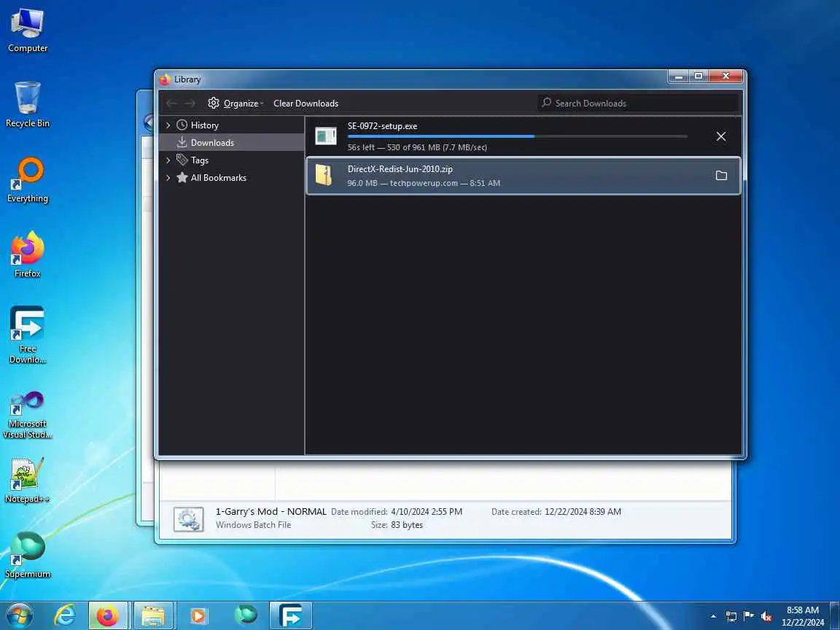Open the Firefox desktop shortcut
This screenshot has height=630, width=840.
(x=27, y=255)
